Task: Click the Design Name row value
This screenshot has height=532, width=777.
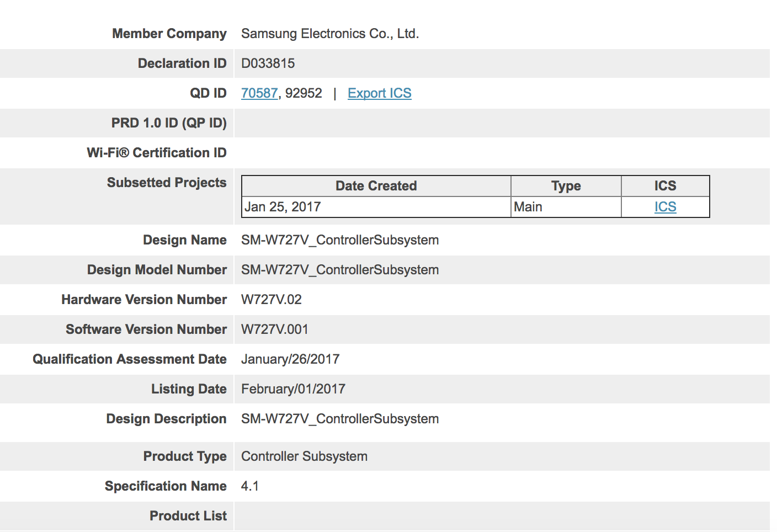Action: (339, 240)
